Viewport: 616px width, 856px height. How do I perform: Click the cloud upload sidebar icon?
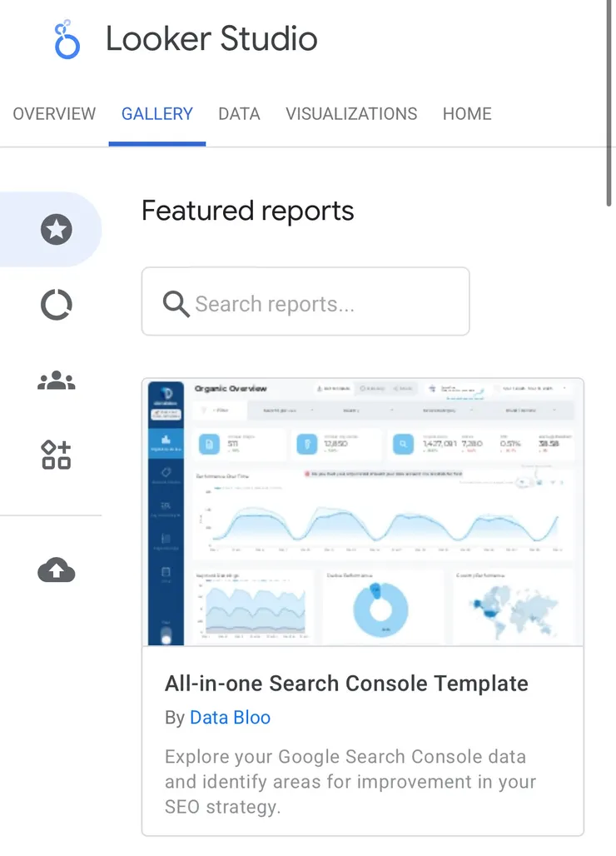click(57, 570)
